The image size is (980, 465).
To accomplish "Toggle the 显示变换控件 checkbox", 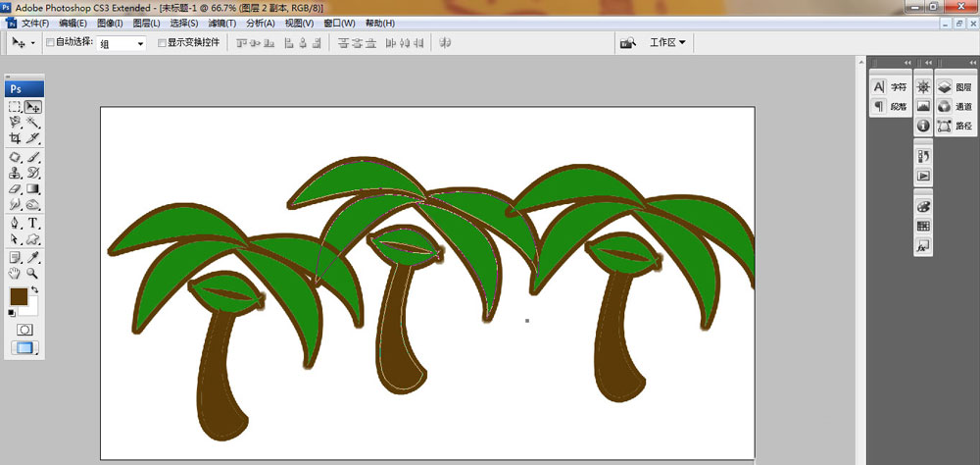I will coord(163,43).
